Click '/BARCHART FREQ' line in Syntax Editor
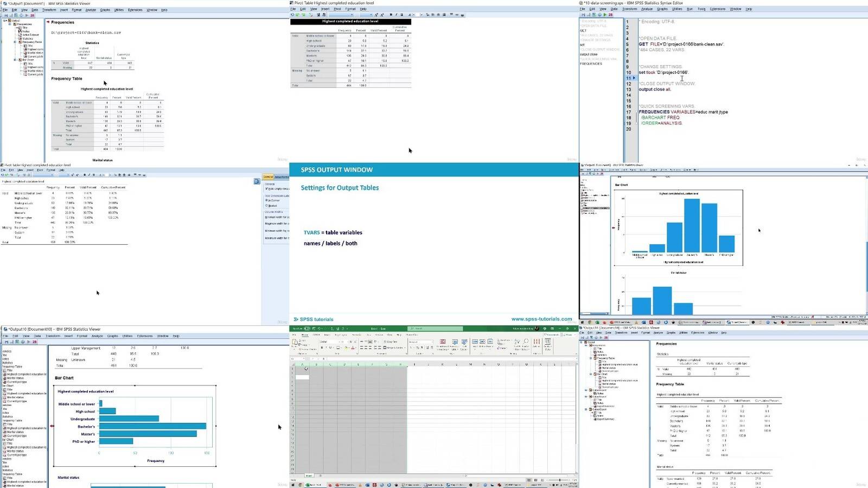Viewport: 868px width, 488px height. coord(660,117)
